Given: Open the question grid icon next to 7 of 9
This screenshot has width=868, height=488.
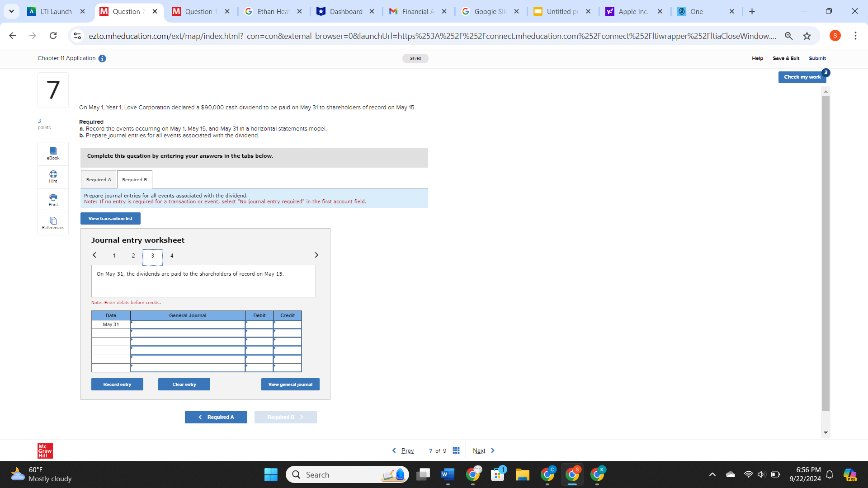Looking at the screenshot, I should (x=456, y=450).
